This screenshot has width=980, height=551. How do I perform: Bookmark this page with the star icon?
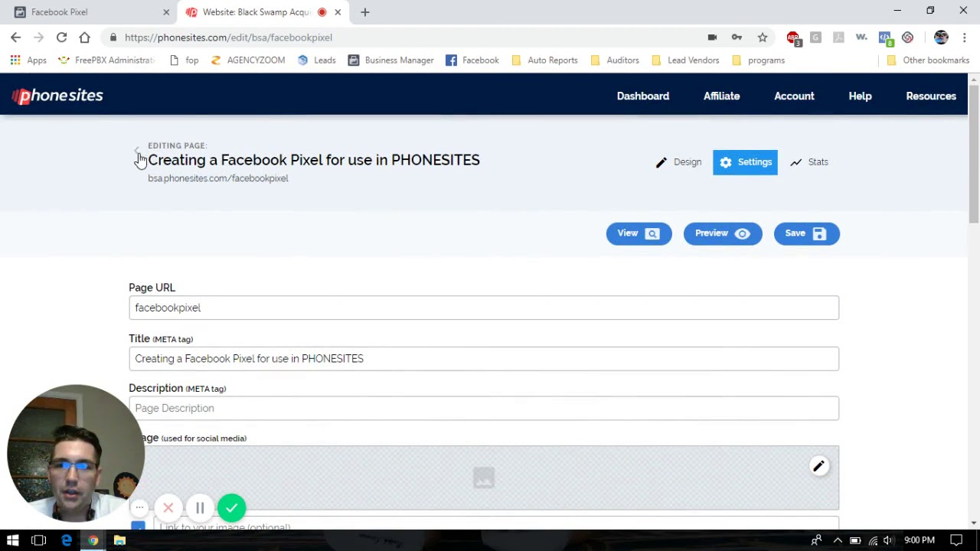[x=763, y=37]
